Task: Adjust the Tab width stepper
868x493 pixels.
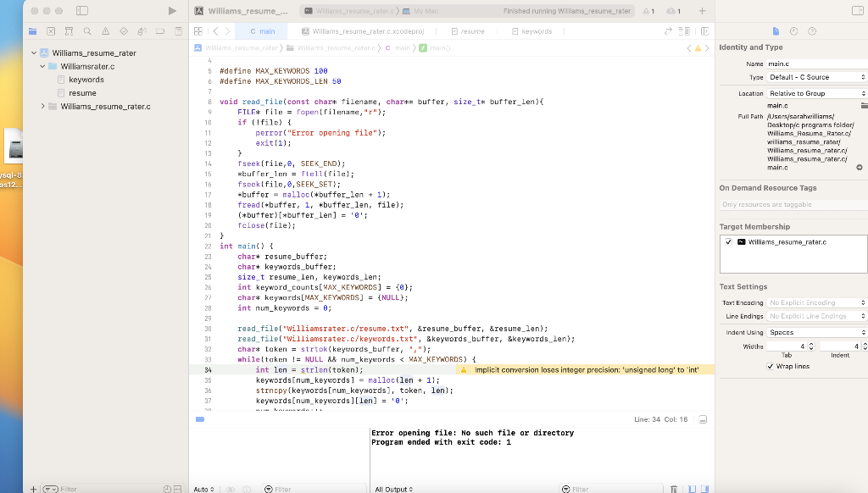Action: (811, 346)
